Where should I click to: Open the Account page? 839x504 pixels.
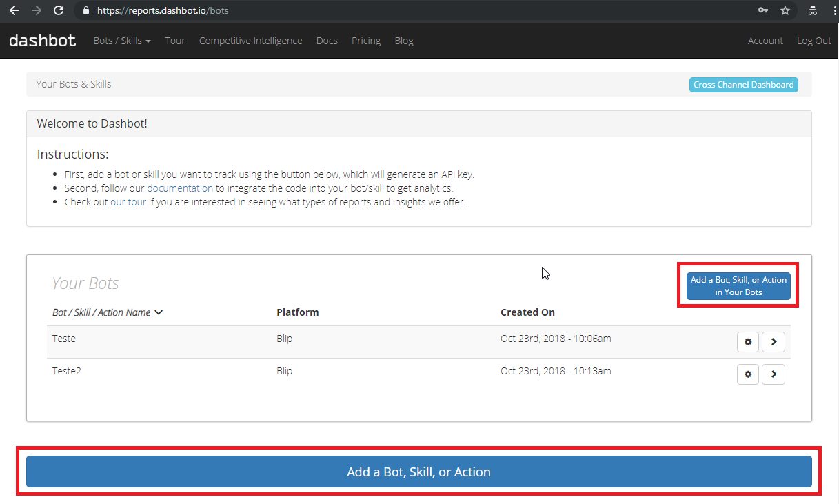coord(765,41)
